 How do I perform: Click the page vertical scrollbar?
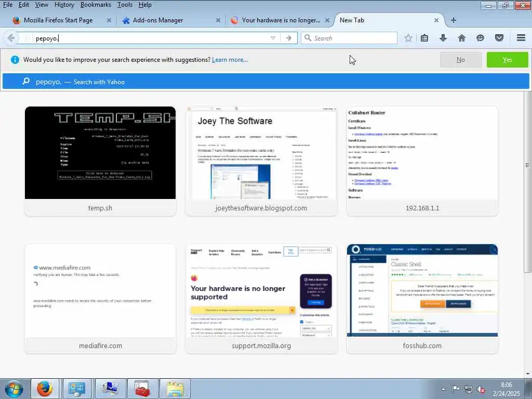527,165
